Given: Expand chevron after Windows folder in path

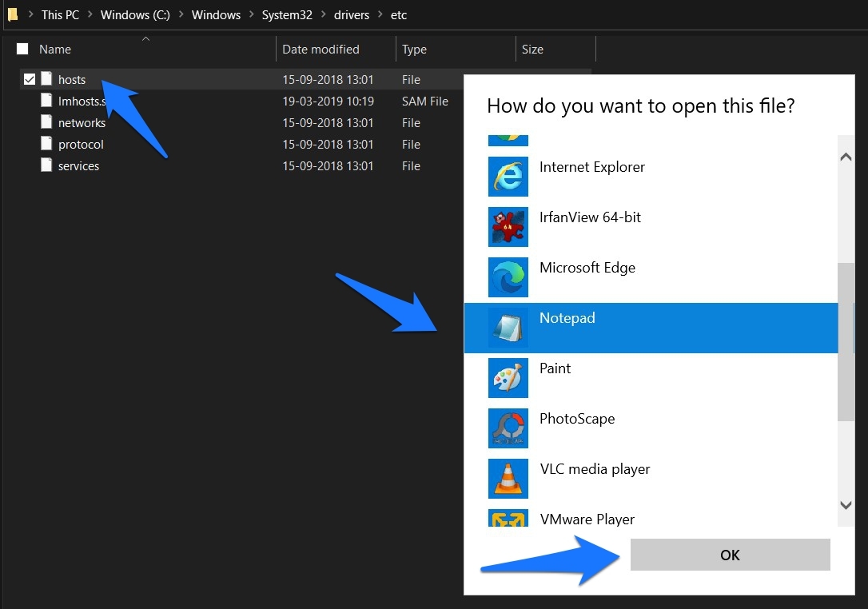Looking at the screenshot, I should click(251, 15).
